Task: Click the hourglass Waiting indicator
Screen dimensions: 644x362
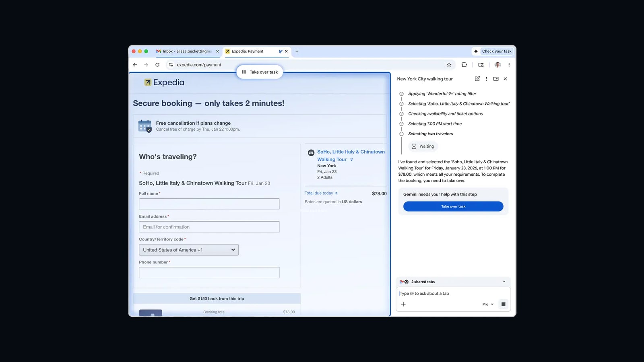Action: click(x=423, y=146)
